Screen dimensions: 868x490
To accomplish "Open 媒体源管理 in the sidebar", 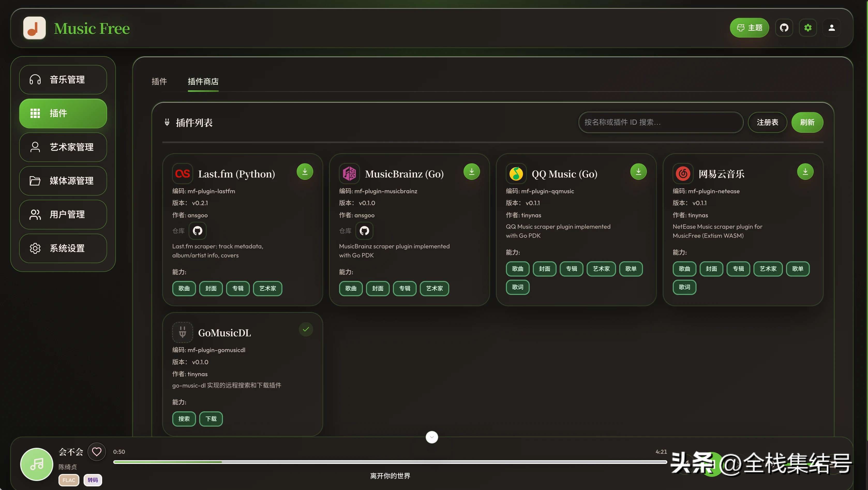I will pos(63,181).
